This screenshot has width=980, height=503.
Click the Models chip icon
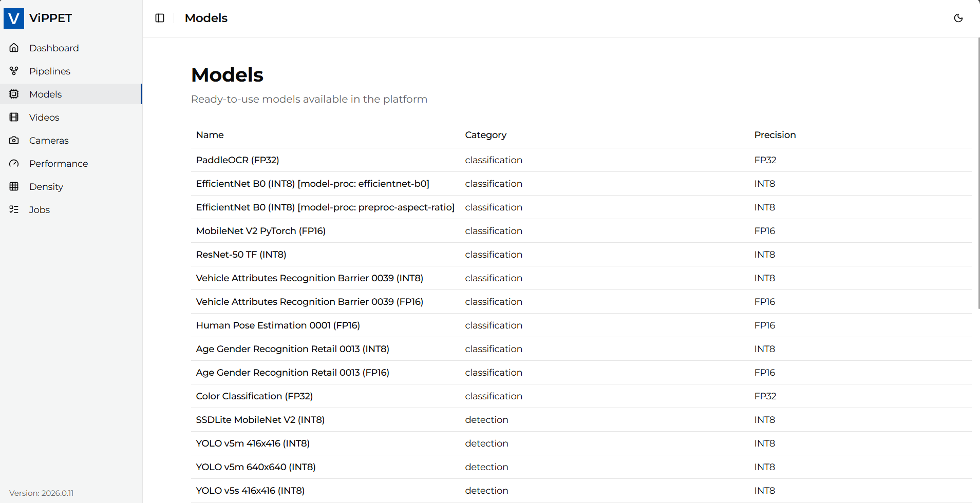(x=14, y=94)
